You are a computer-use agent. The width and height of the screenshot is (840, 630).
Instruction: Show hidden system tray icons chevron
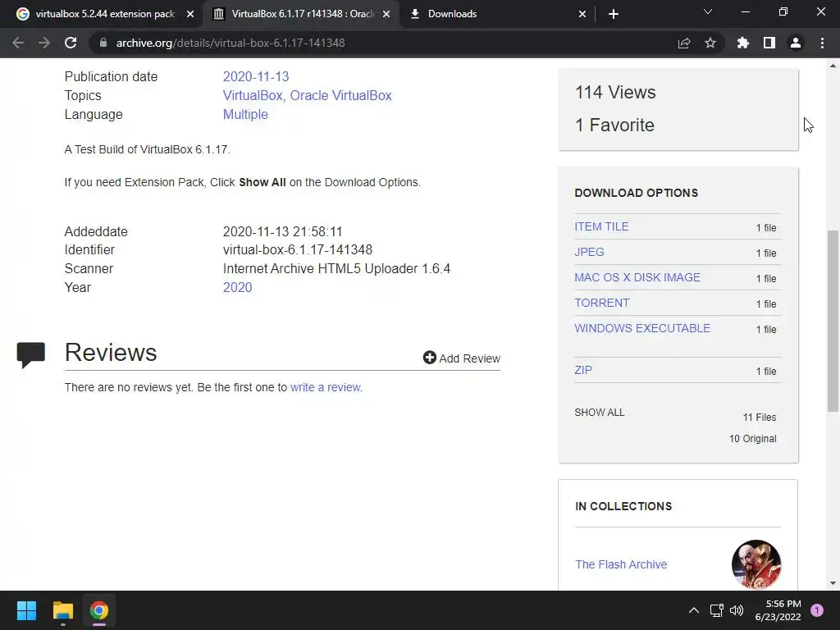point(694,610)
